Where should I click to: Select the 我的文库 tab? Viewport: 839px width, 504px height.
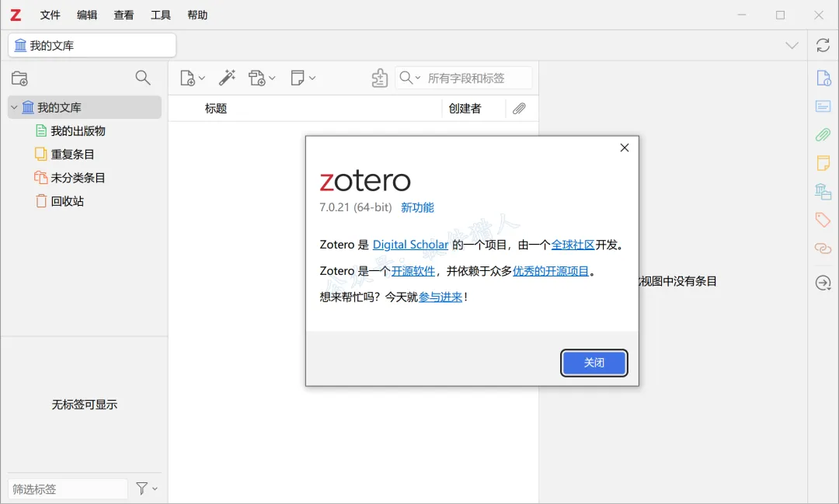tap(92, 46)
